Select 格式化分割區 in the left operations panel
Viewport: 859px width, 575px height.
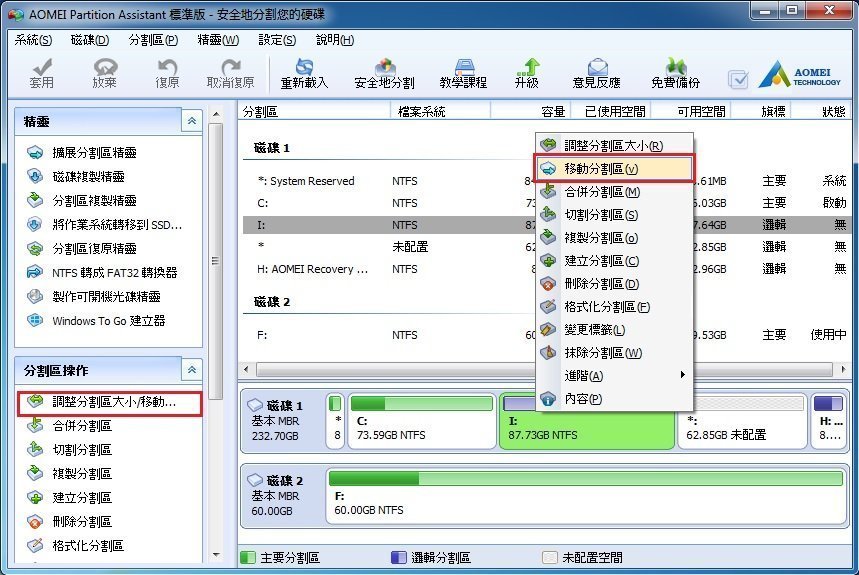(x=76, y=546)
